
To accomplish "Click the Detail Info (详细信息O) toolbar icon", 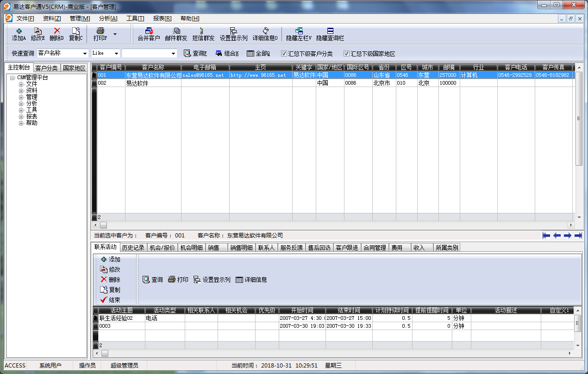I will pyautogui.click(x=265, y=34).
